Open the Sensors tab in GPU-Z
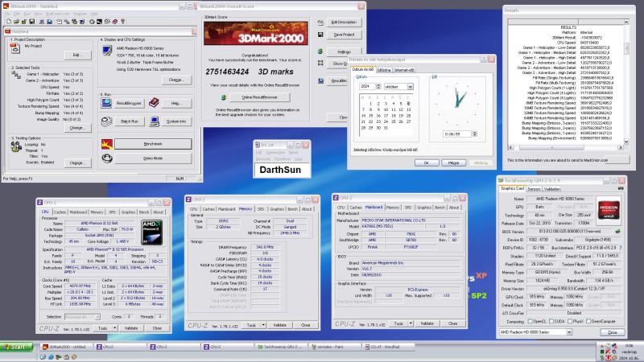 (x=534, y=189)
